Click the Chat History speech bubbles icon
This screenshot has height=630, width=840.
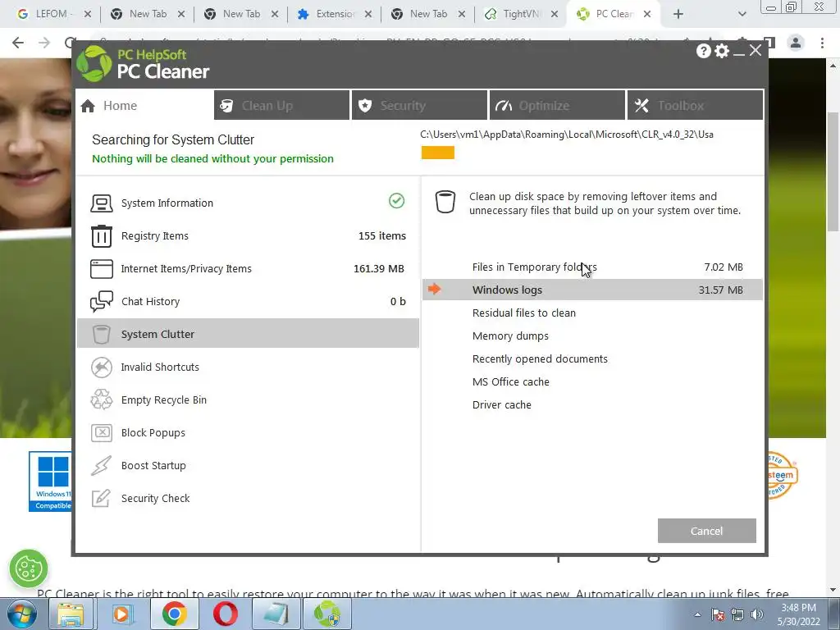(101, 302)
